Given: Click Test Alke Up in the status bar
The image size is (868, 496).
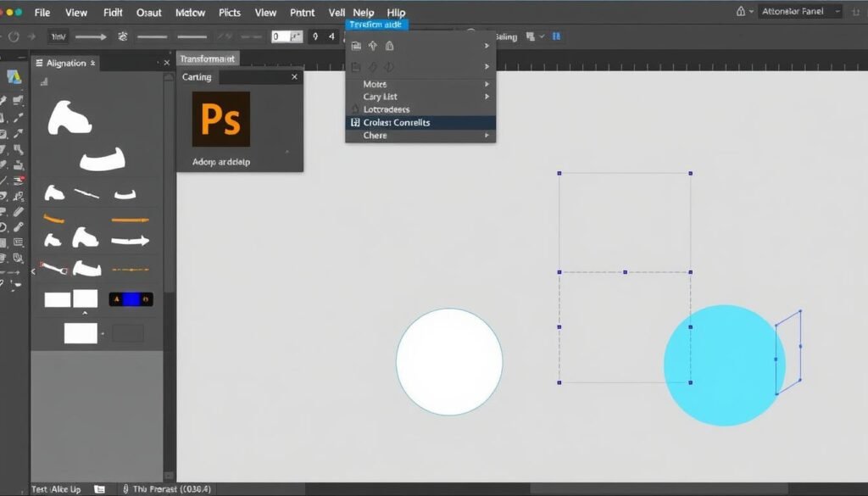Looking at the screenshot, I should pyautogui.click(x=56, y=489).
